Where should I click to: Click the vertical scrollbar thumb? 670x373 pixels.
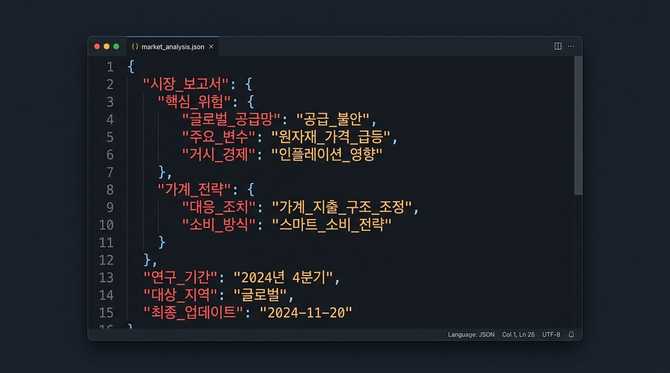[578, 125]
